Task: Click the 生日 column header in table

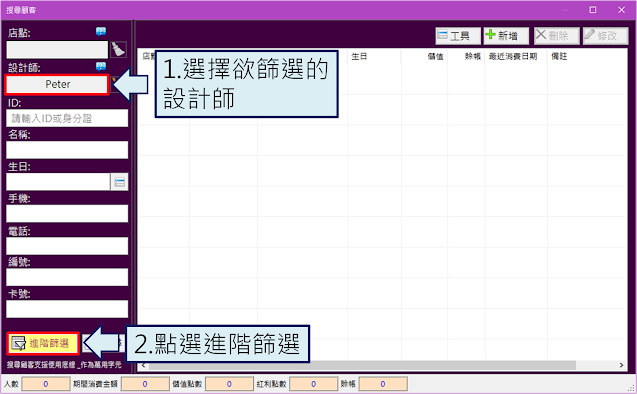Action: pyautogui.click(x=359, y=56)
